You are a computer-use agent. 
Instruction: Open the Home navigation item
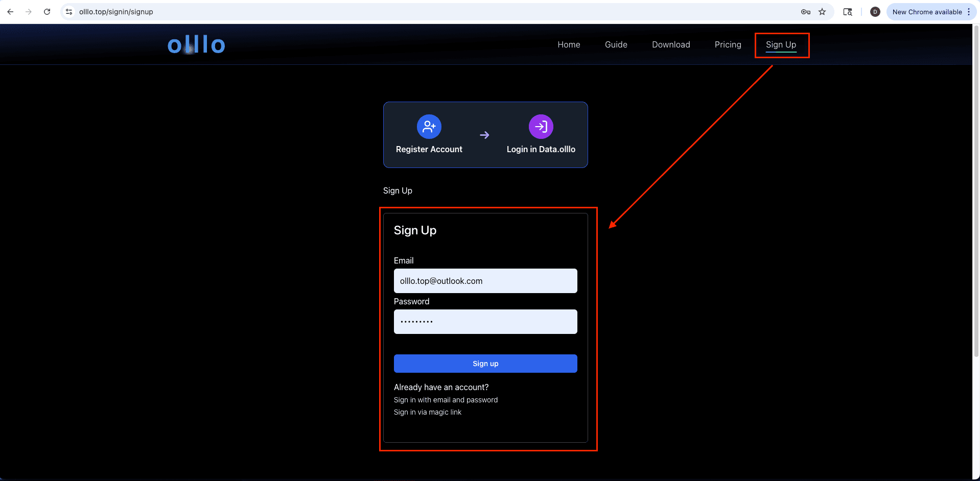[569, 44]
